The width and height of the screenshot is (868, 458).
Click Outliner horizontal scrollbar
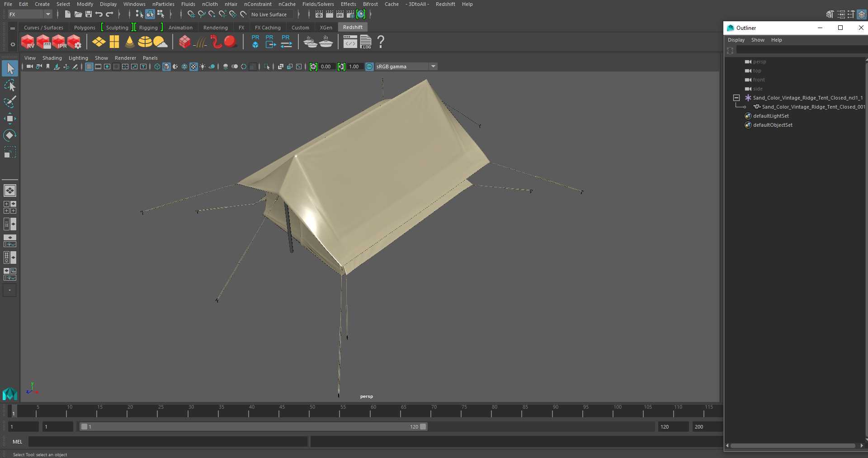tap(793, 446)
